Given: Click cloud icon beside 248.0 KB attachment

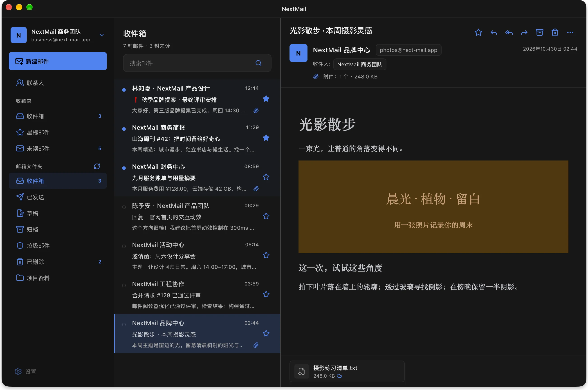Looking at the screenshot, I should click(x=339, y=376).
